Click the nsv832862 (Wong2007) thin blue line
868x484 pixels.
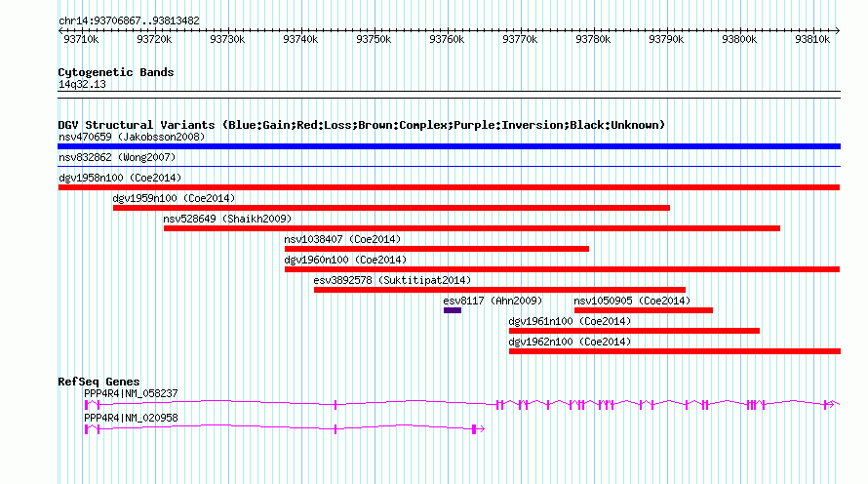click(x=449, y=166)
